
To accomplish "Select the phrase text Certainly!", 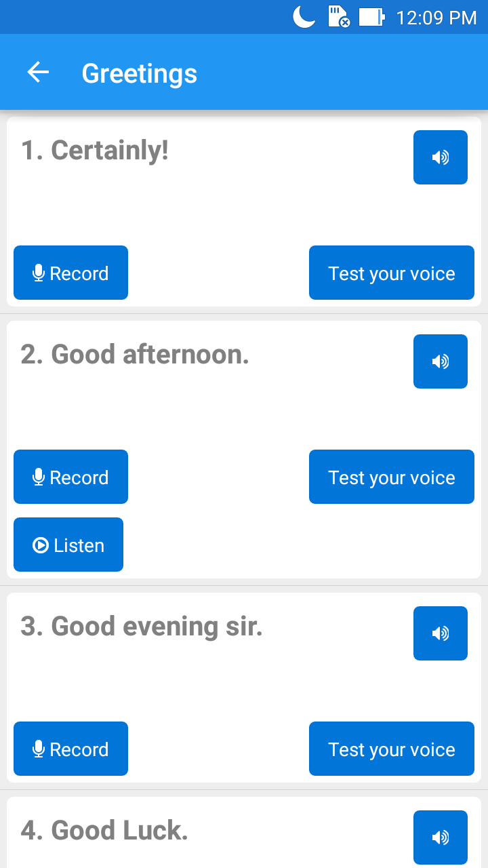I will click(95, 151).
